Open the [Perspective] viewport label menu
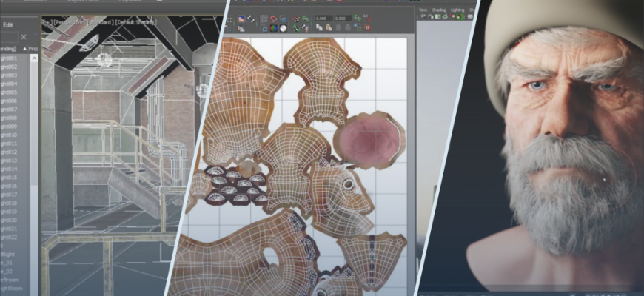644x296 pixels. pos(70,22)
